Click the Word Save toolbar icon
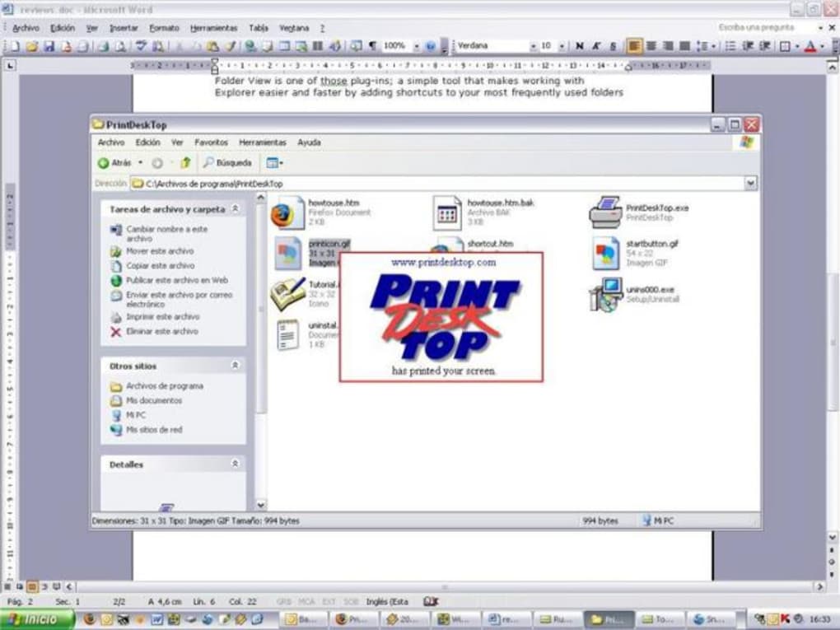Viewport: 840px width, 630px height. (x=49, y=47)
